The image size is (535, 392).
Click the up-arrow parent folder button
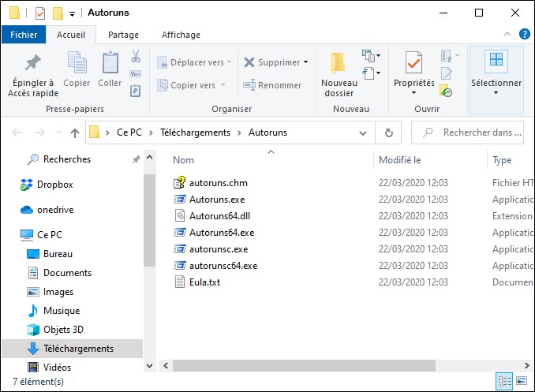(75, 133)
